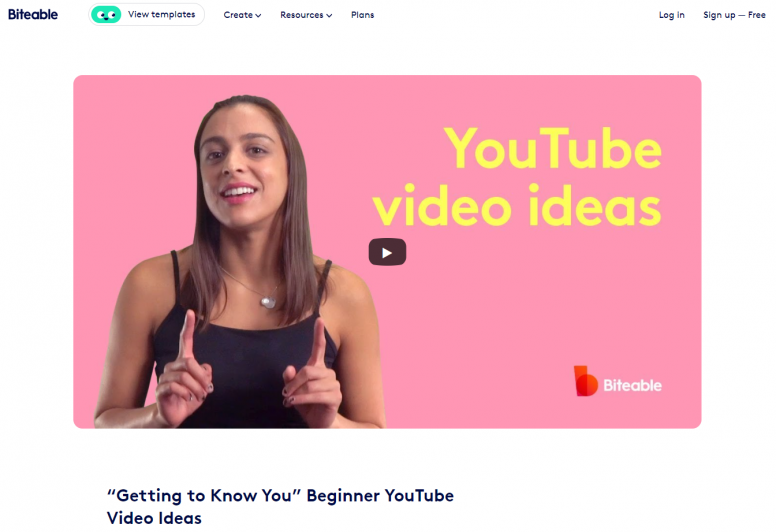
Task: Click 'Video Ideas' on heading's second line
Action: (x=154, y=518)
